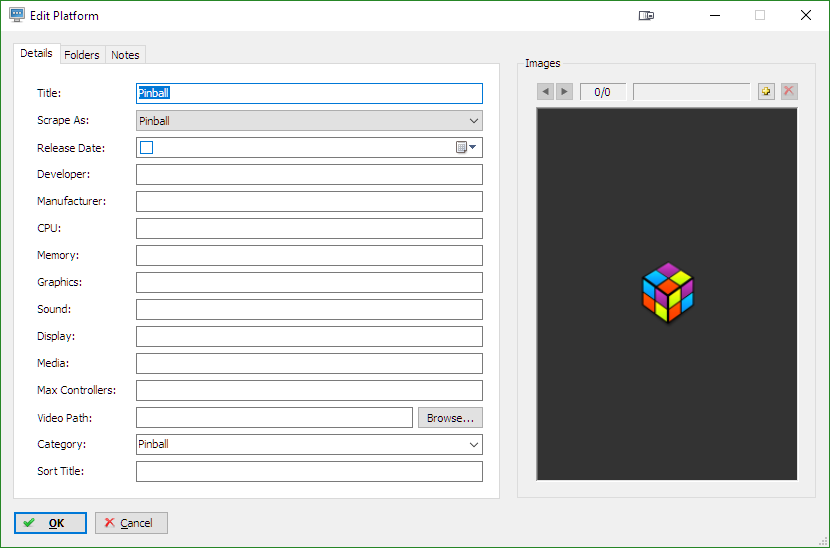Open the Release Date calendar picker
Image resolution: width=830 pixels, height=548 pixels.
(466, 147)
